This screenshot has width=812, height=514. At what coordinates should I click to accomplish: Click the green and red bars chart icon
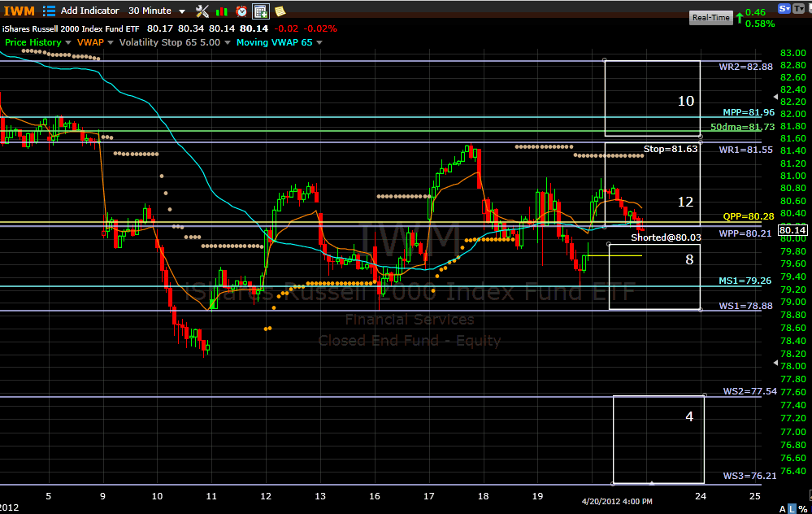click(x=222, y=11)
